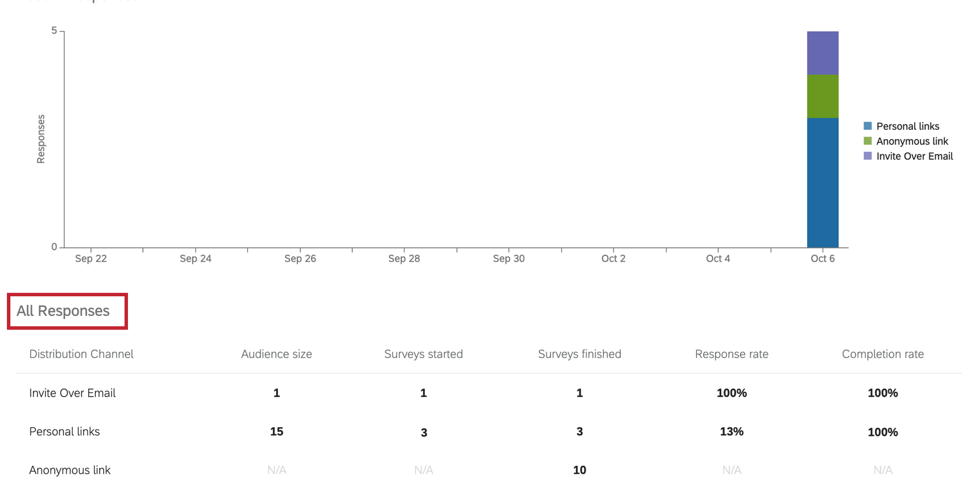This screenshot has width=980, height=490.
Task: Select the Anonymous link table row label
Action: pos(70,470)
